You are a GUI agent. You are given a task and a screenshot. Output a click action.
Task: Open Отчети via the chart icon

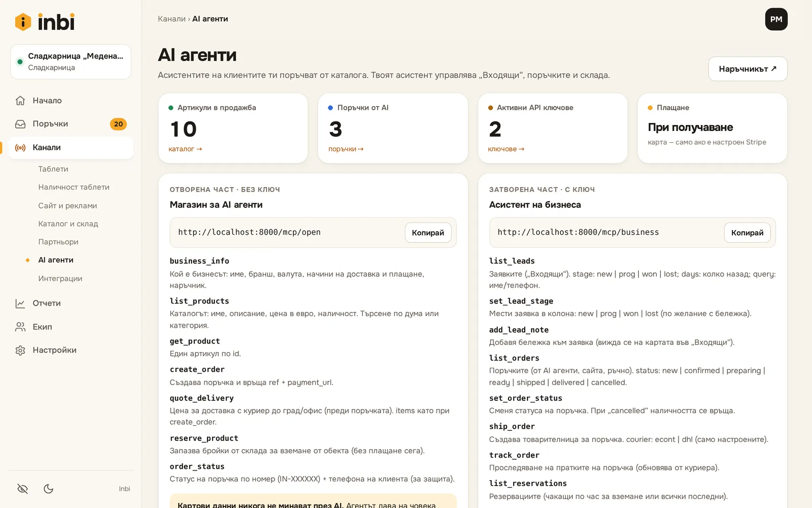point(20,303)
